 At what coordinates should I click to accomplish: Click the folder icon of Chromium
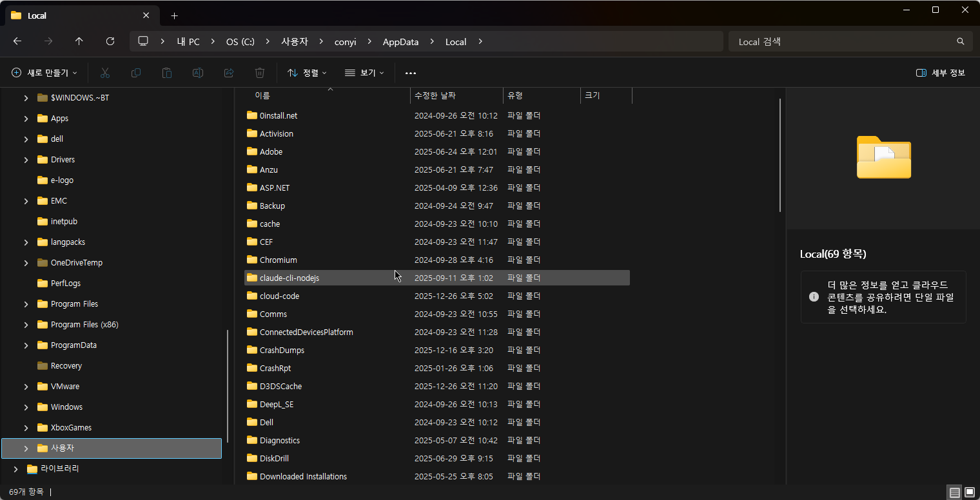pyautogui.click(x=252, y=260)
